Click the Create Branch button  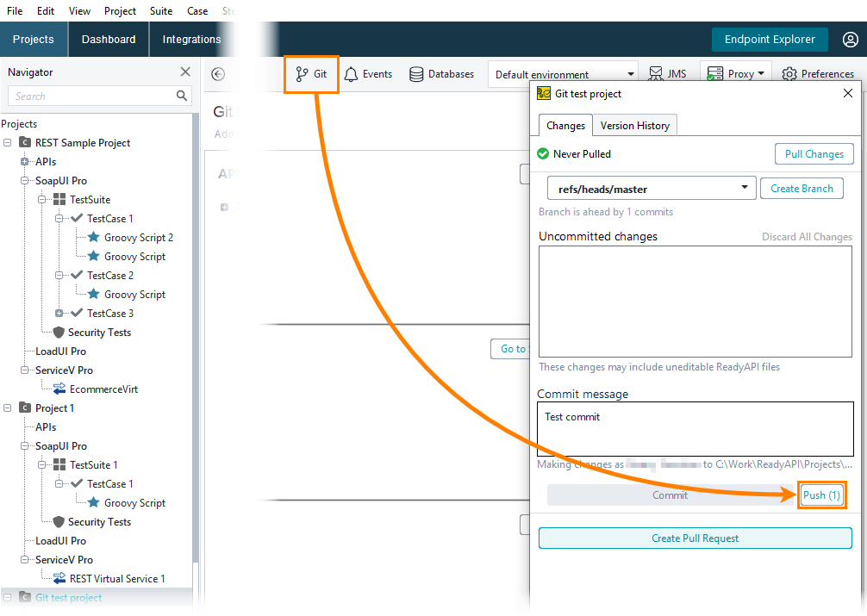(x=802, y=189)
